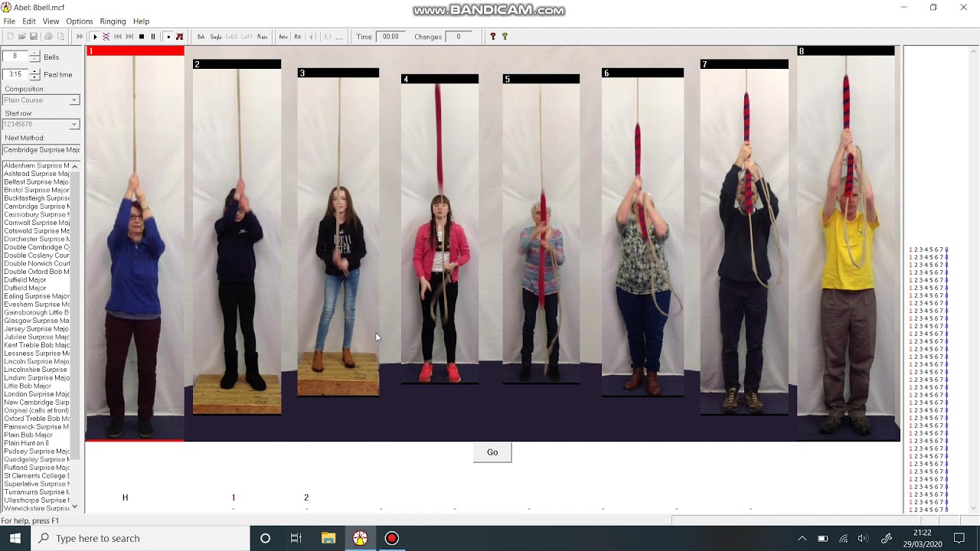
Task: Click the Next Method input field
Action: pyautogui.click(x=41, y=150)
